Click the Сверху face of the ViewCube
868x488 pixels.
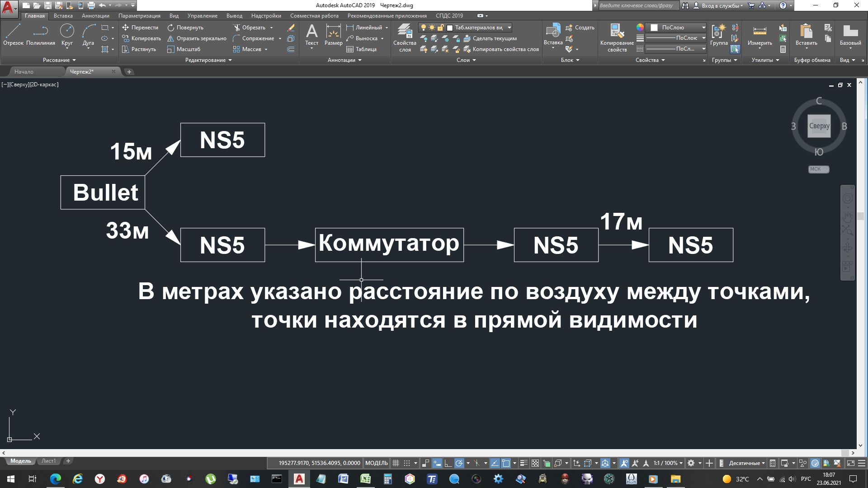[819, 126]
